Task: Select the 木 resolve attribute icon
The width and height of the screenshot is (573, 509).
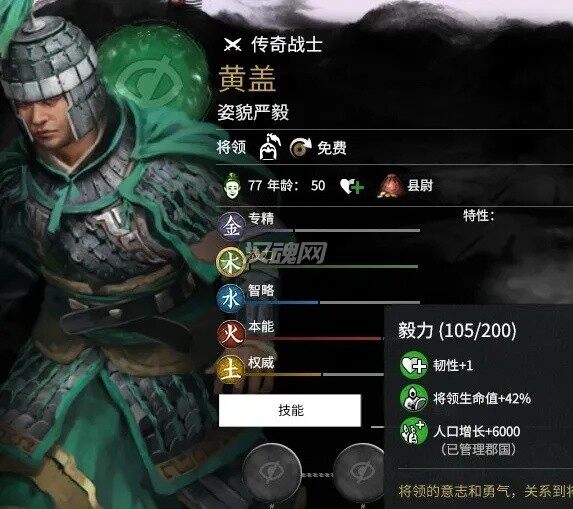Action: point(231,263)
